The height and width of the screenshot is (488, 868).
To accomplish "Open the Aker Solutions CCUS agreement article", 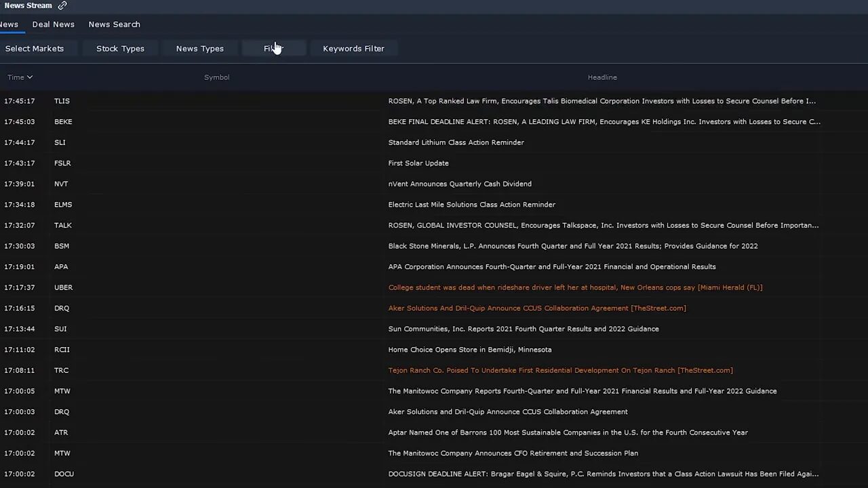I will [x=508, y=411].
